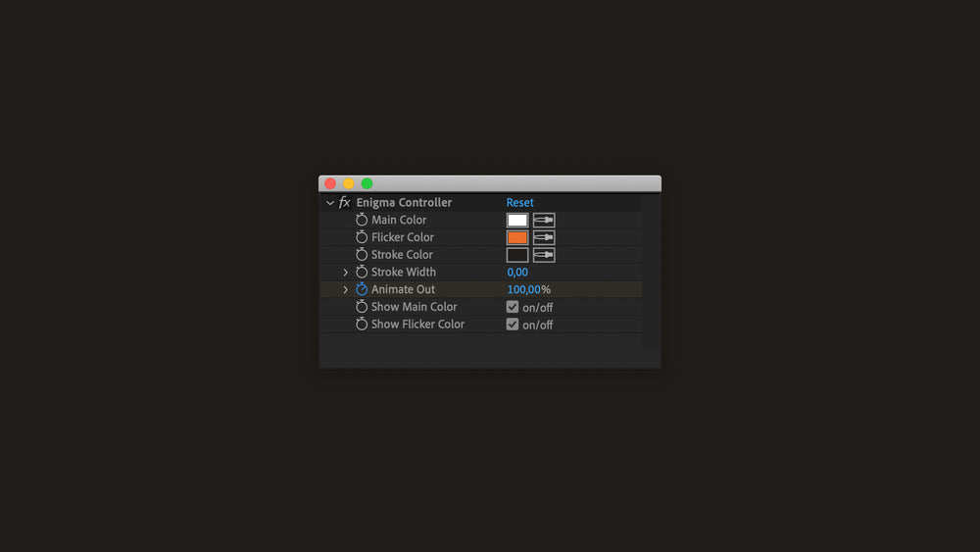Expand the Stroke Width property
The image size is (980, 552).
[x=346, y=273]
